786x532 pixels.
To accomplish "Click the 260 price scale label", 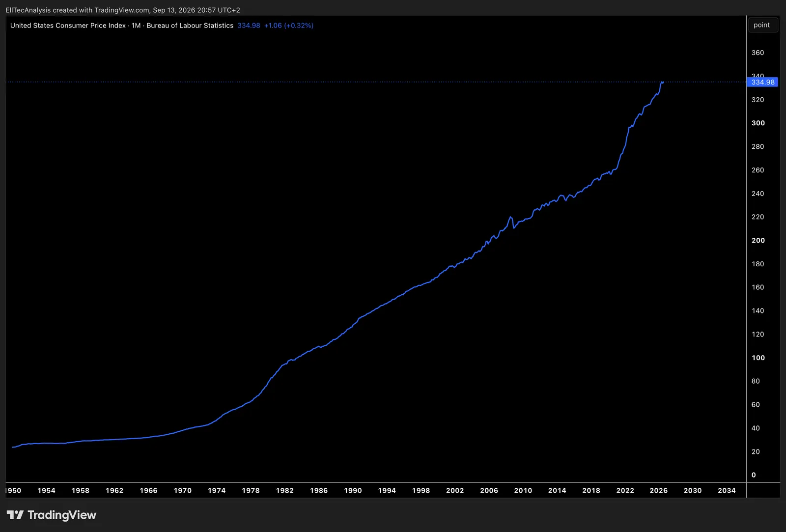I will 758,170.
